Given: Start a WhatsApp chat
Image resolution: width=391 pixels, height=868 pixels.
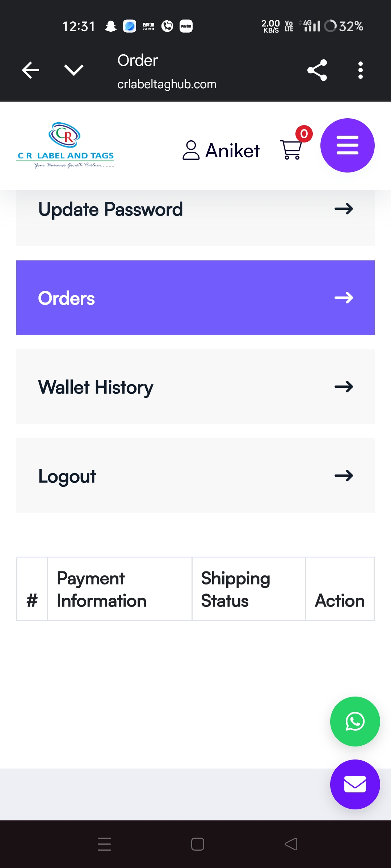Looking at the screenshot, I should 355,722.
